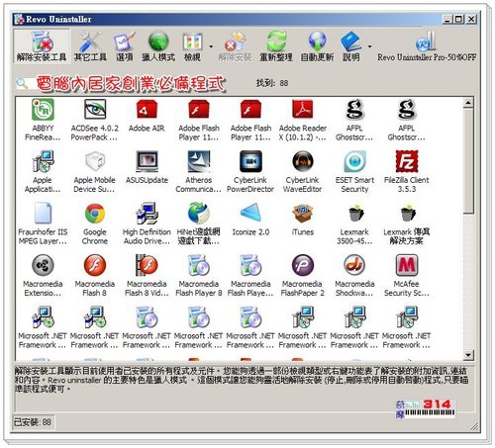Click the 已安裝: 88 status bar entry
Screen dimensions: 495x448
coord(33,422)
